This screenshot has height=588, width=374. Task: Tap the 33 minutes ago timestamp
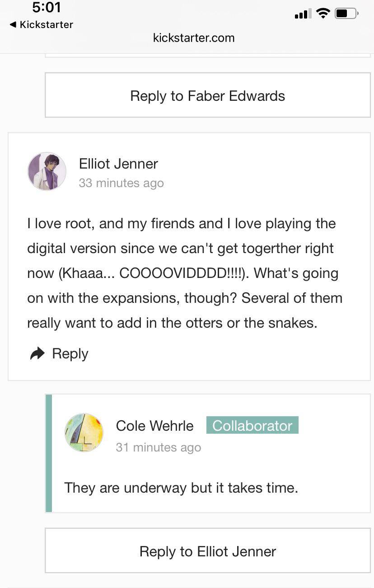coord(121,183)
